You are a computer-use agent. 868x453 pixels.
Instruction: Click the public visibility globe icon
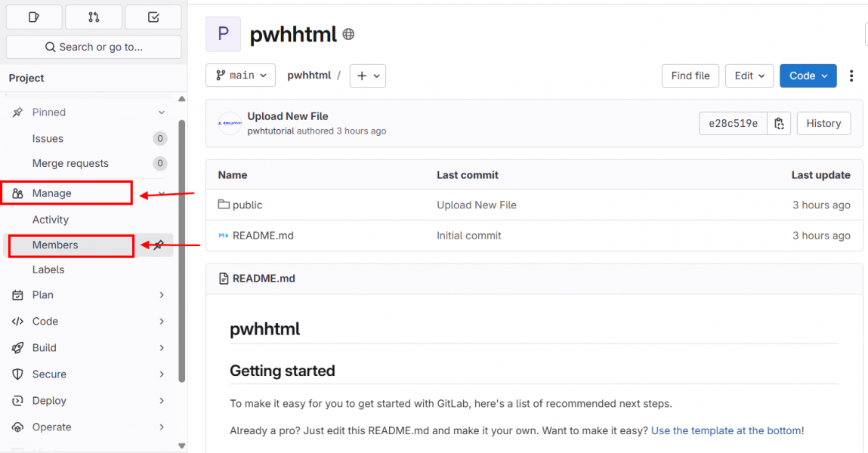click(x=348, y=34)
